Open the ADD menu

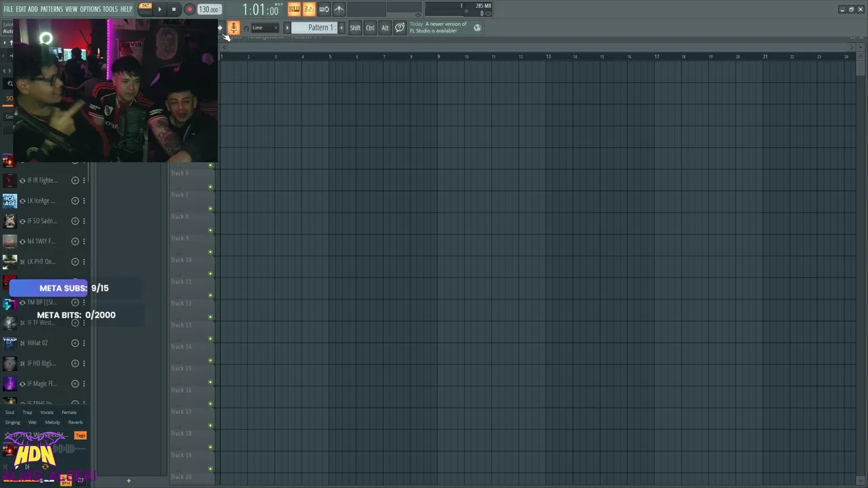coord(33,9)
